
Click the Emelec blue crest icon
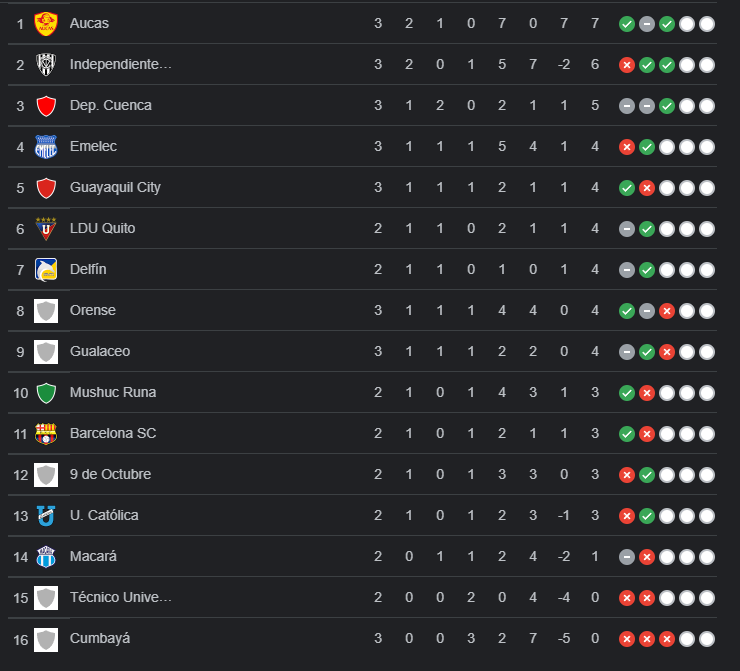pyautogui.click(x=45, y=147)
